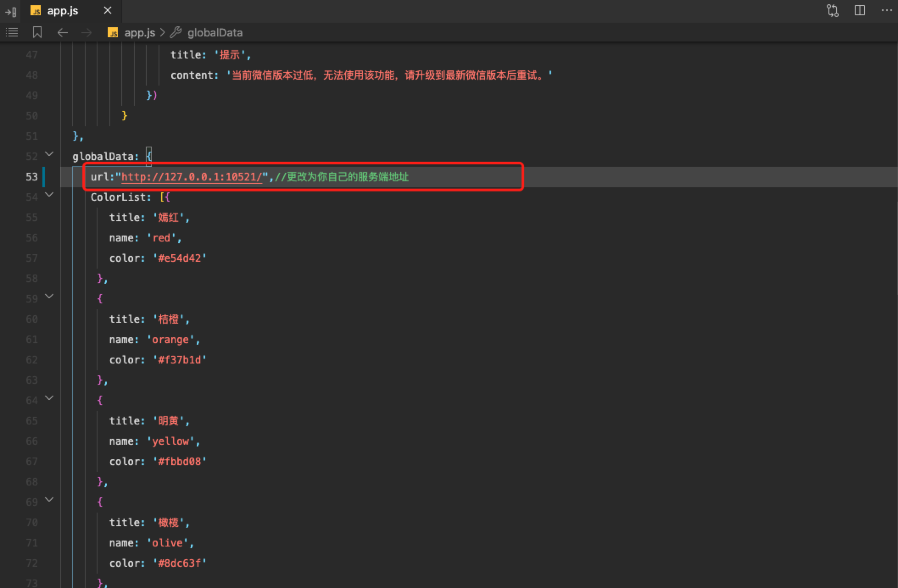Place cursor on color value '#e54d42'
Viewport: 898px width, 588px height.
tap(179, 258)
